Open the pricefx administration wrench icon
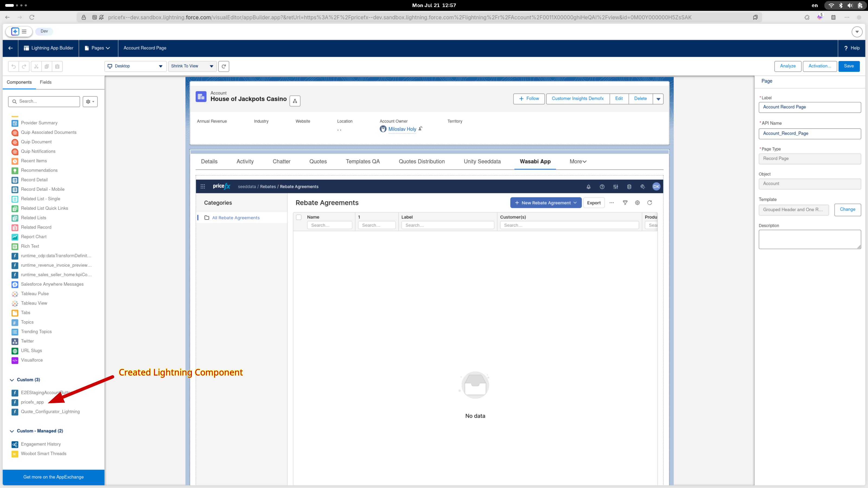The height and width of the screenshot is (488, 868). point(643,187)
